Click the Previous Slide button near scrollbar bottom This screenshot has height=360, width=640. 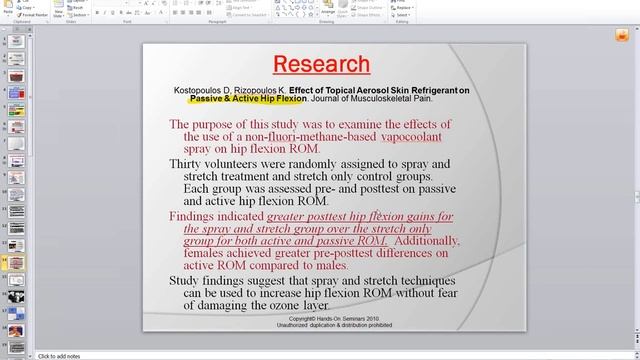coord(637,336)
